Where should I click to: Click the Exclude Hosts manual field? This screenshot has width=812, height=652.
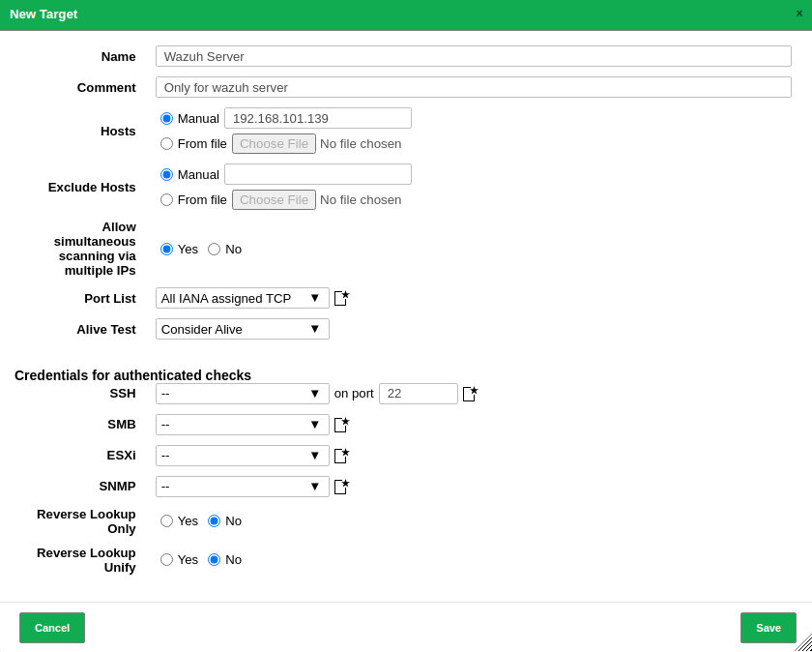[318, 174]
